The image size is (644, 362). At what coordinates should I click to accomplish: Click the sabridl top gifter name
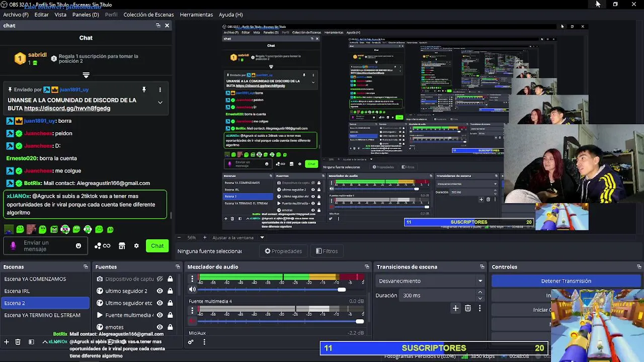pos(37,55)
